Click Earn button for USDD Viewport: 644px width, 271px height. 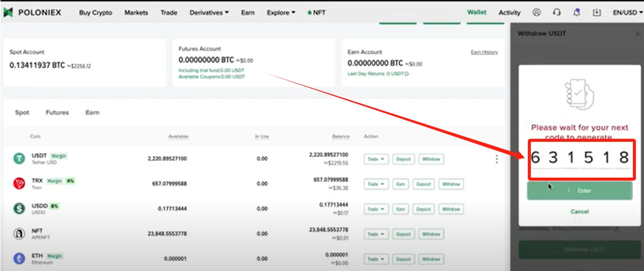pos(401,209)
